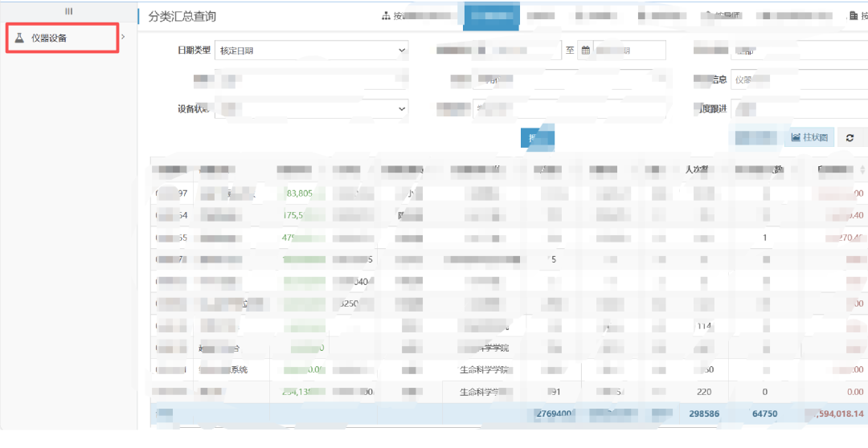Open the 设备状态 dropdown
Viewport: 868px width, 448px height.
(x=311, y=109)
